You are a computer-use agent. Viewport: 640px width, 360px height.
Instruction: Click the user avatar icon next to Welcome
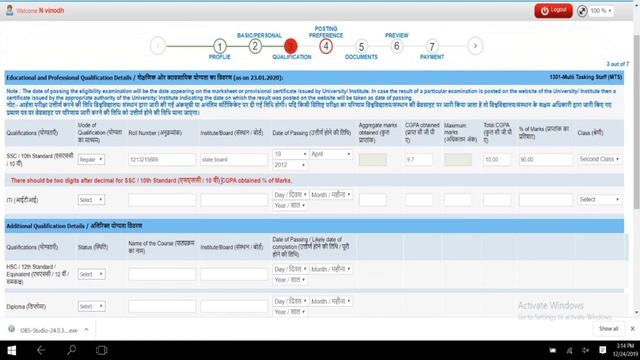pyautogui.click(x=9, y=10)
